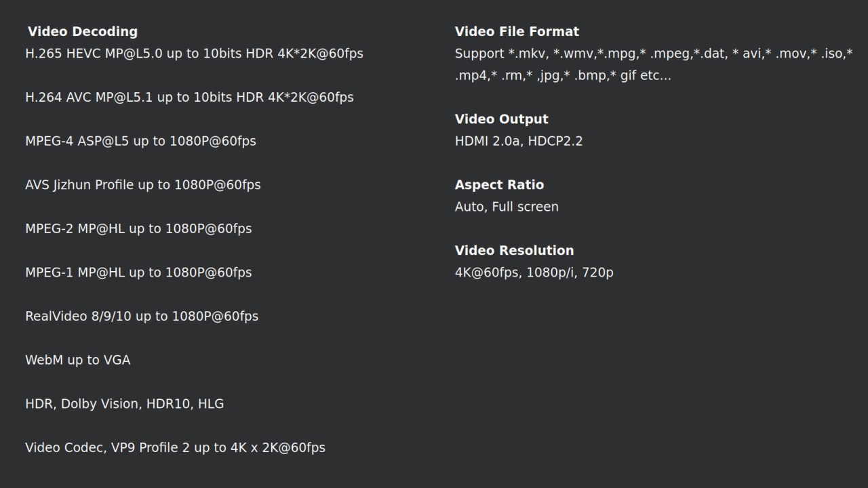Image resolution: width=868 pixels, height=488 pixels.
Task: Click the AVS Jizhun Profile line
Action: pos(143,185)
